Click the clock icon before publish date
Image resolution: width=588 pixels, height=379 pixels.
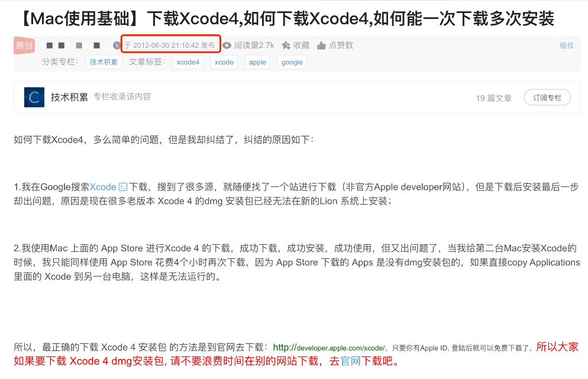coord(117,46)
